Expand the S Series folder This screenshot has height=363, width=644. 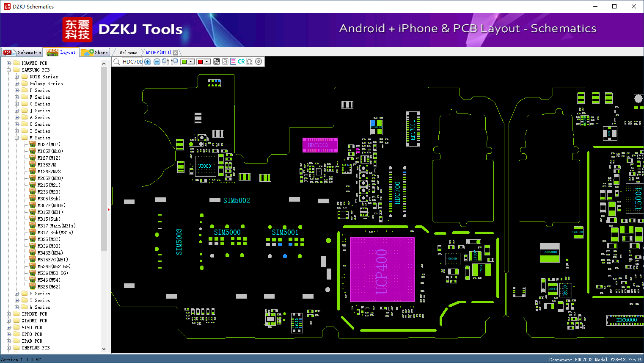pyautogui.click(x=17, y=294)
